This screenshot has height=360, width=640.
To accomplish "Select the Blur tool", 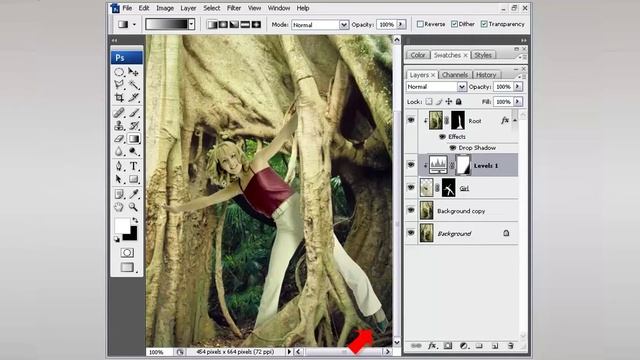I will 119,151.
